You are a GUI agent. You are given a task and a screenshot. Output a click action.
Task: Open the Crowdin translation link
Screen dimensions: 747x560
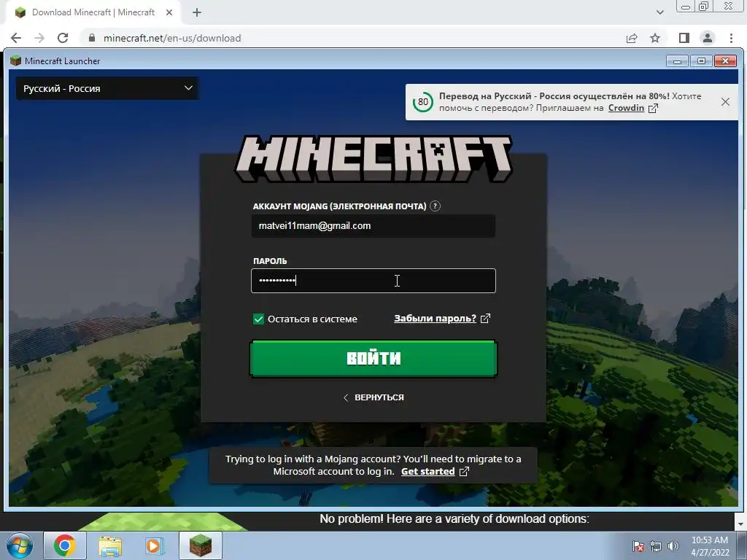point(626,108)
